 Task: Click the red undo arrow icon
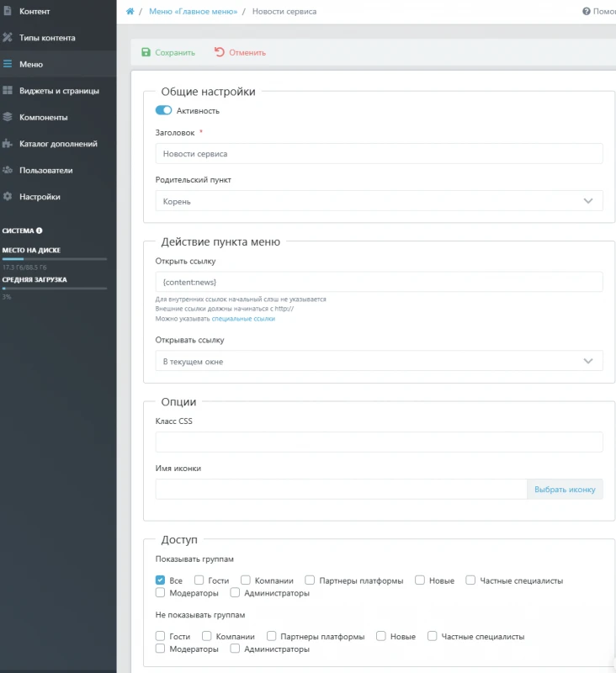[220, 52]
